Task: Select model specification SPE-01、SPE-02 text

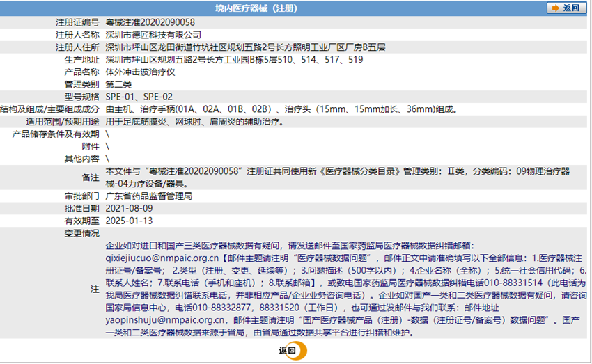Action: coord(139,97)
